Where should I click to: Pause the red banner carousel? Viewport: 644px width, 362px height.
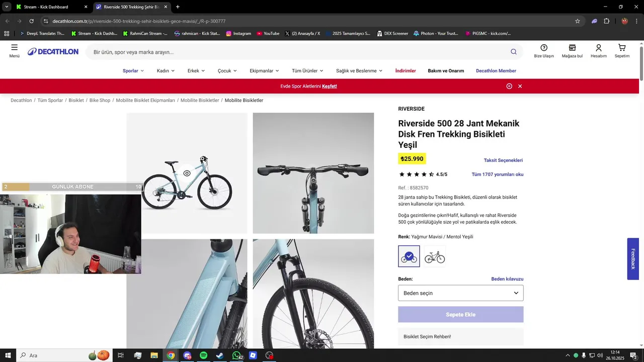pos(509,86)
